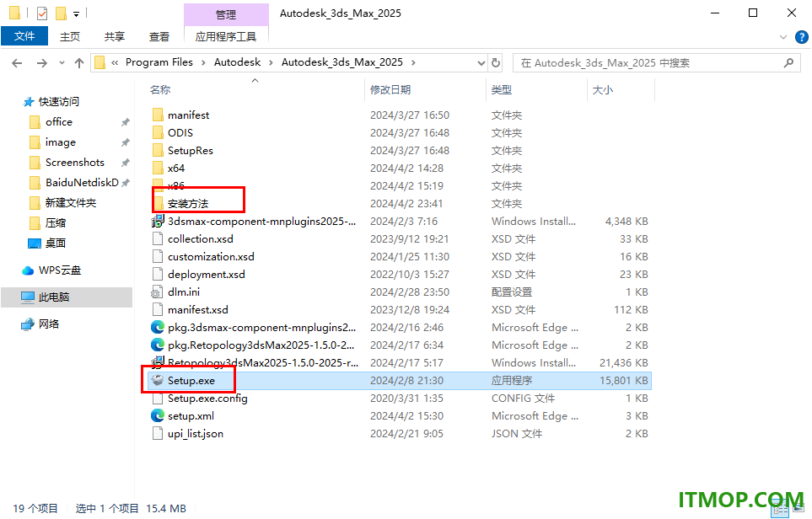This screenshot has height=519, width=812.
Task: Open the 文件 menu tab
Action: [x=24, y=36]
